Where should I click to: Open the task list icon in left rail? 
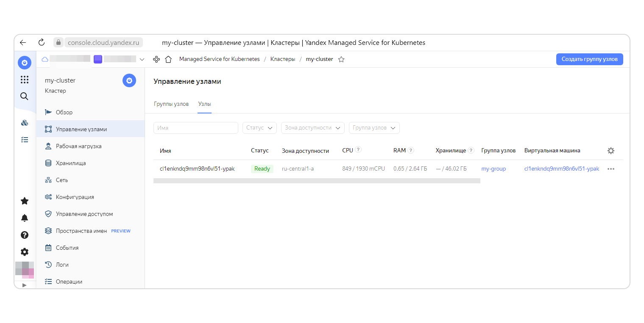25,139
